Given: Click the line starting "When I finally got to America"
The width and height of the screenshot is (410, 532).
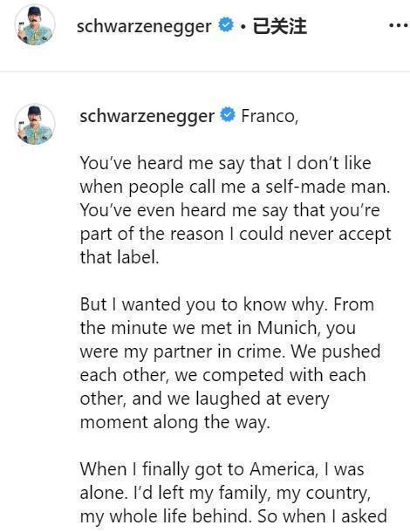Looking at the screenshot, I should [x=222, y=470].
